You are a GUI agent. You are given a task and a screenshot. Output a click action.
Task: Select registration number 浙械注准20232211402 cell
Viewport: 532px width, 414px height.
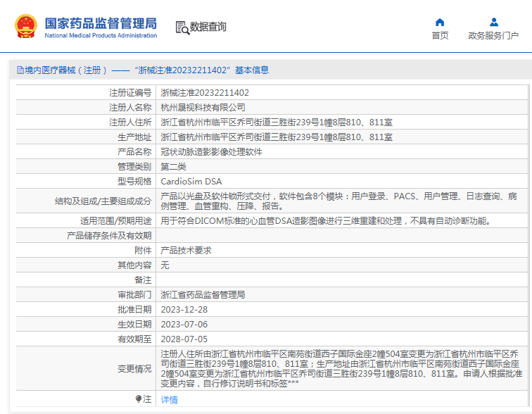click(205, 93)
